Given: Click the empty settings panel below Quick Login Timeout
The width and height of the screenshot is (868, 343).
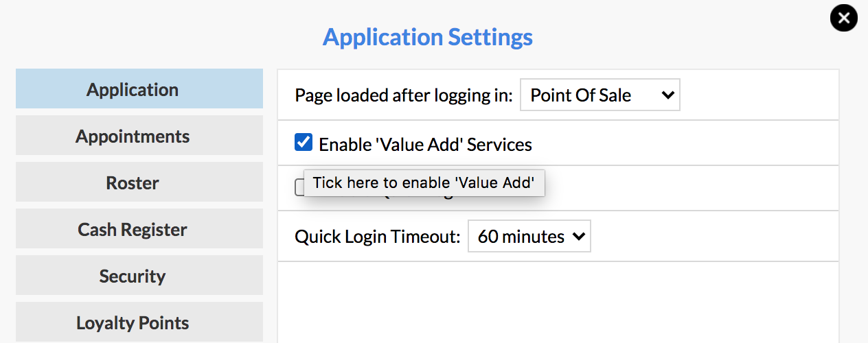Looking at the screenshot, I should pos(558,302).
